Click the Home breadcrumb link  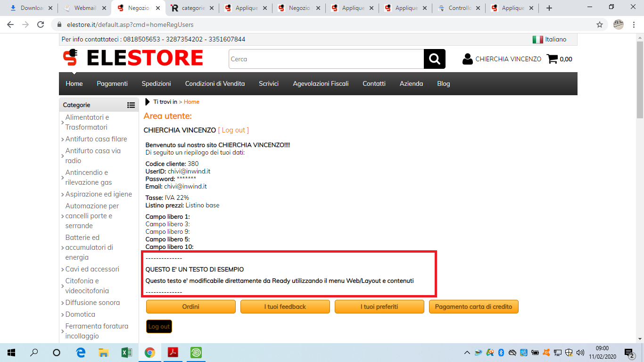coord(191,102)
